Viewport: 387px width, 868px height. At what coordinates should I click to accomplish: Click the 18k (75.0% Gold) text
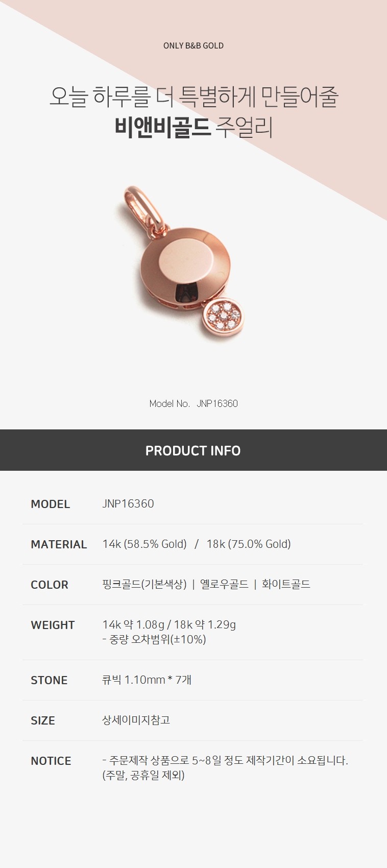[x=249, y=544]
